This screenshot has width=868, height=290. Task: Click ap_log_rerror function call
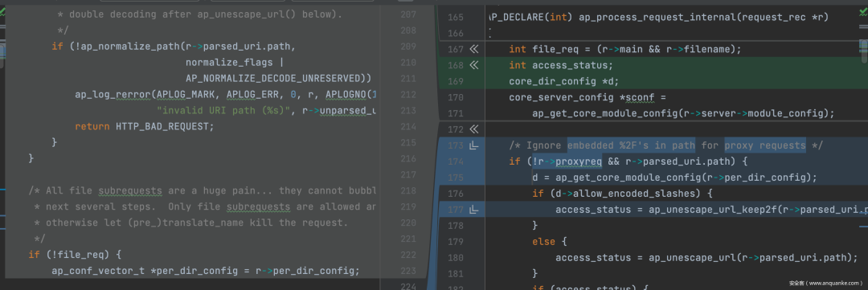point(113,94)
